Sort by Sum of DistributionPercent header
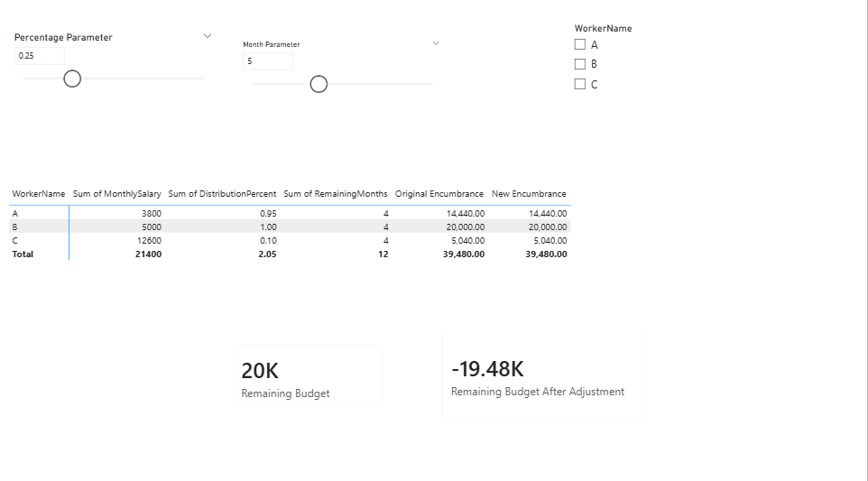The height and width of the screenshot is (481, 868). click(x=222, y=194)
